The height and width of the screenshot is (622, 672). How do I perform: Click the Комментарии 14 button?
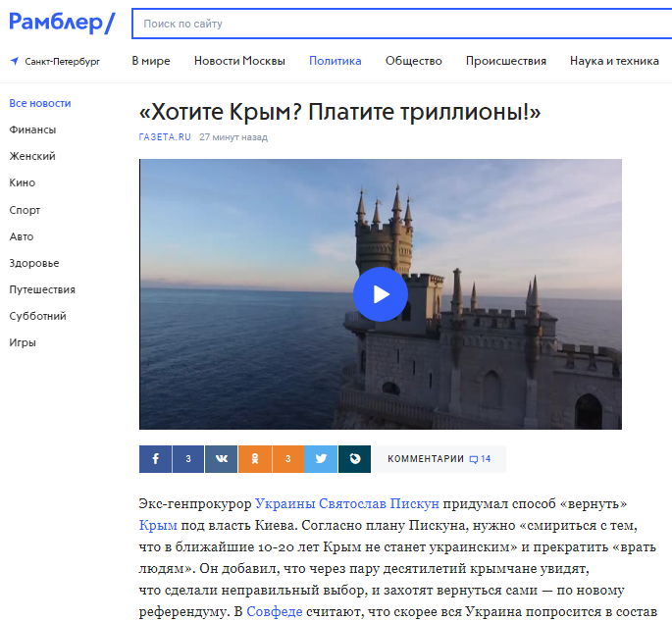[x=439, y=459]
